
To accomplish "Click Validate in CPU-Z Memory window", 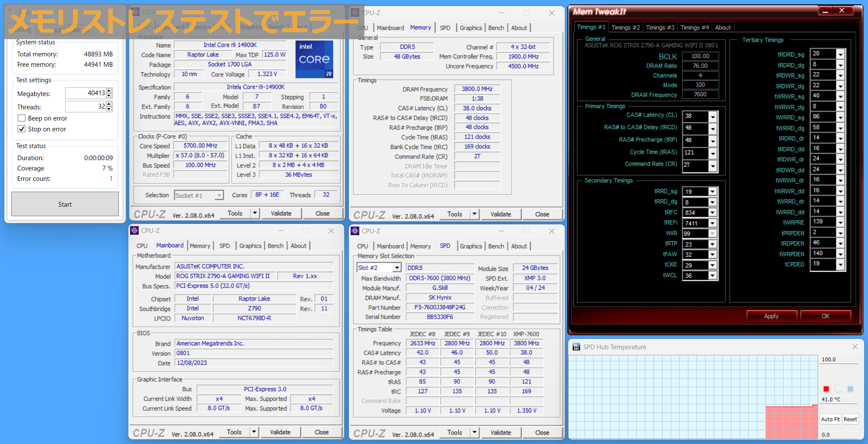I will [x=501, y=214].
